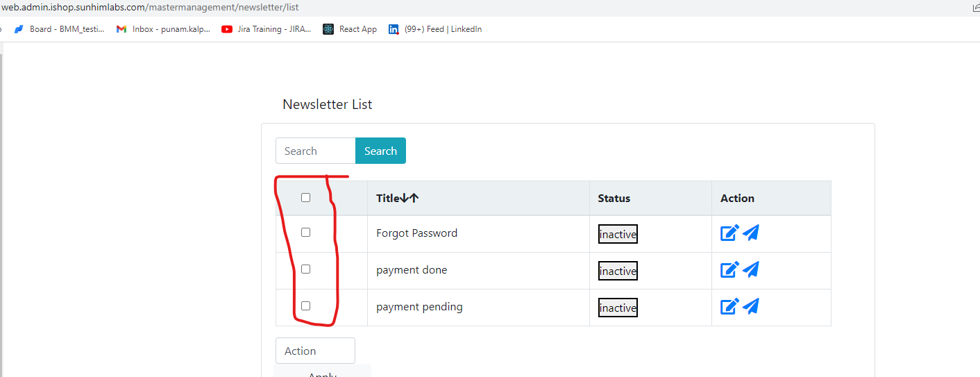The height and width of the screenshot is (377, 980).
Task: Edit the Forgot Password newsletter
Action: [729, 233]
